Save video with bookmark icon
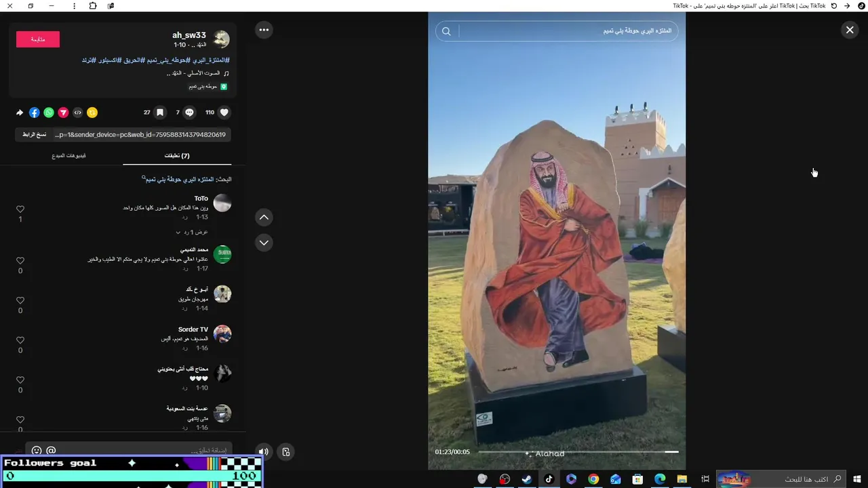The width and height of the screenshot is (868, 488). tap(160, 113)
